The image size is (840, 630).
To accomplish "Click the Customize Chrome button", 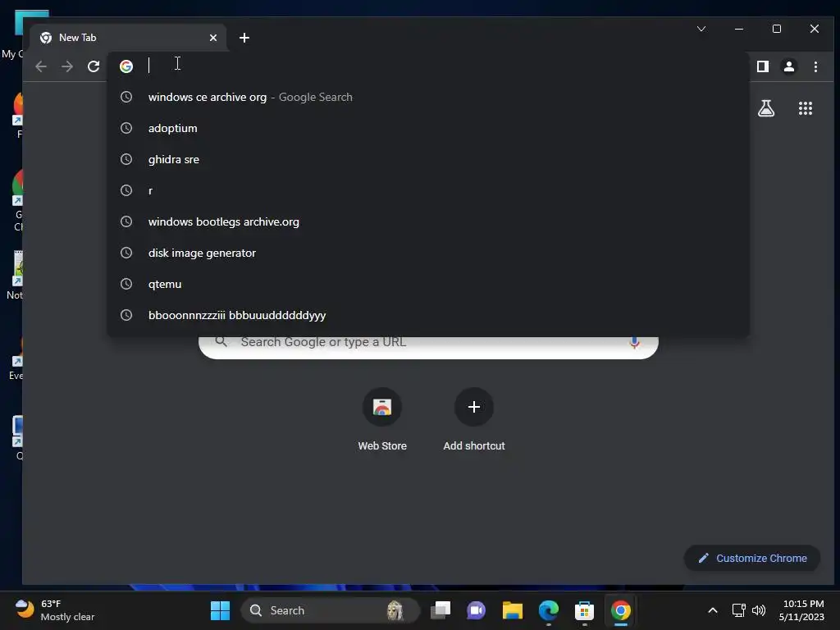I will pyautogui.click(x=752, y=558).
